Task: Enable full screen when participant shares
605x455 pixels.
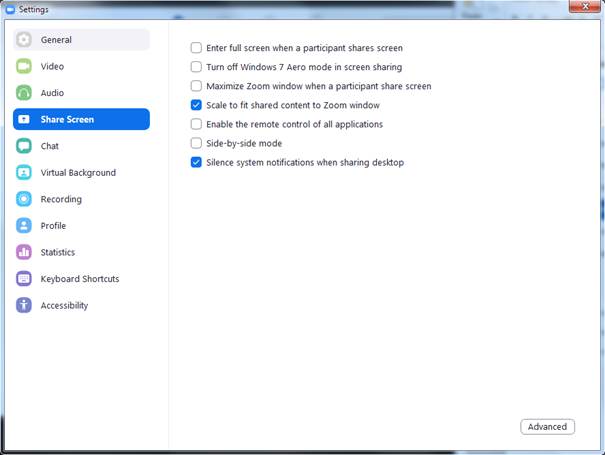Action: tap(196, 48)
